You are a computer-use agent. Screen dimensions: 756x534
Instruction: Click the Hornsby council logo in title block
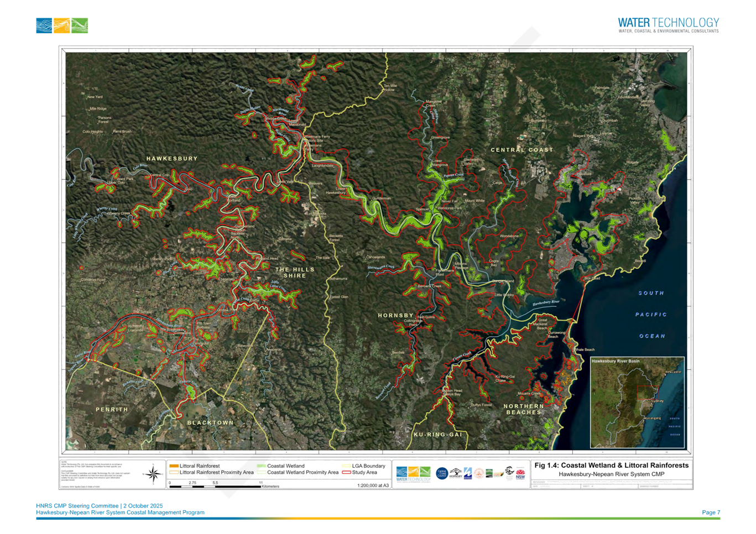click(x=455, y=474)
